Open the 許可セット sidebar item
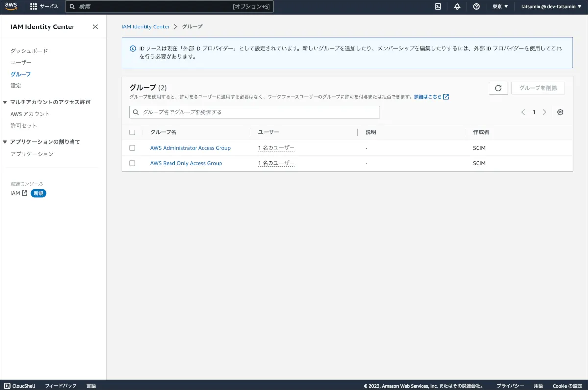The height and width of the screenshot is (390, 588). point(24,126)
